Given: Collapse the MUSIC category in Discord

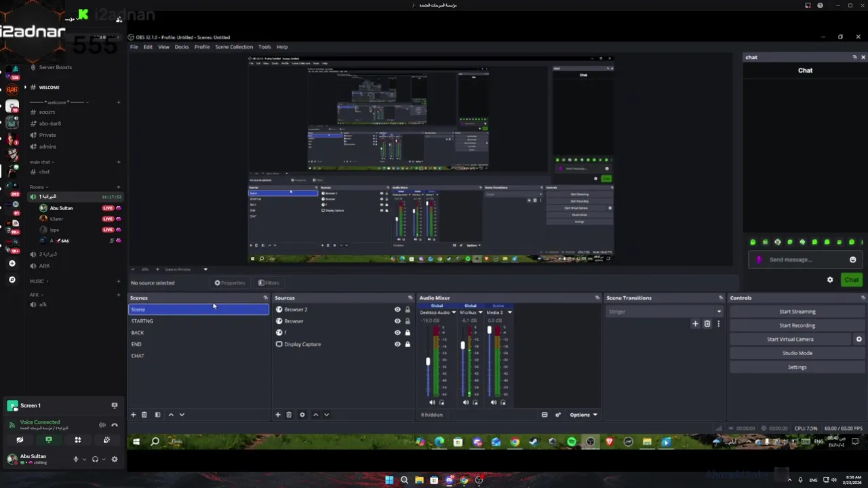Looking at the screenshot, I should pos(39,281).
